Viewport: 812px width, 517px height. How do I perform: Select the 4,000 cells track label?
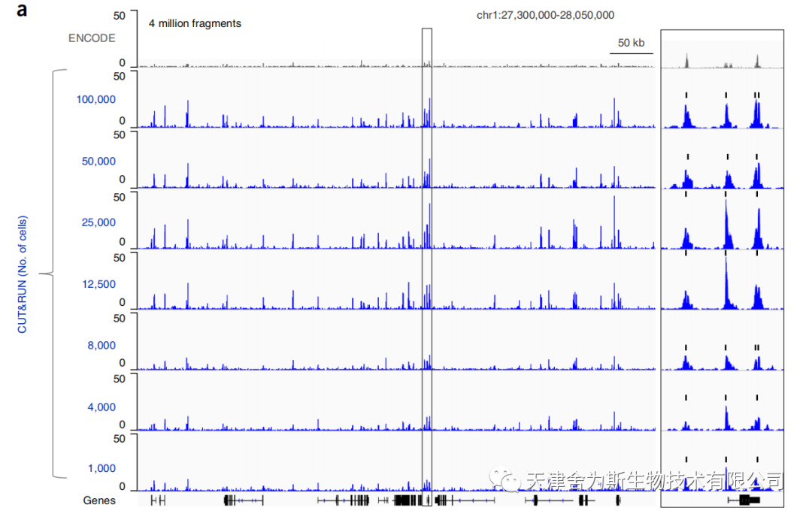(x=101, y=407)
